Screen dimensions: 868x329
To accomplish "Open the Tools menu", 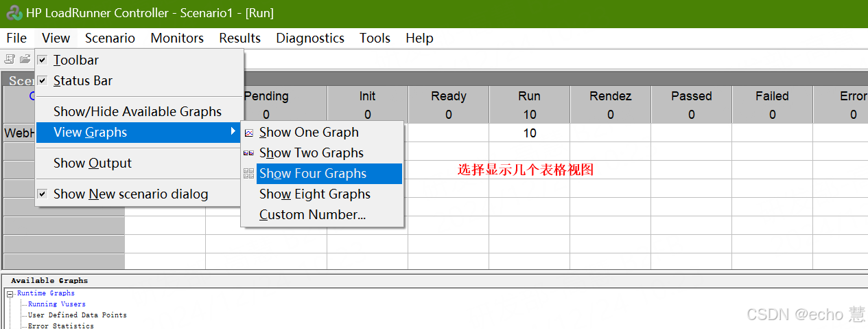I will click(x=375, y=38).
